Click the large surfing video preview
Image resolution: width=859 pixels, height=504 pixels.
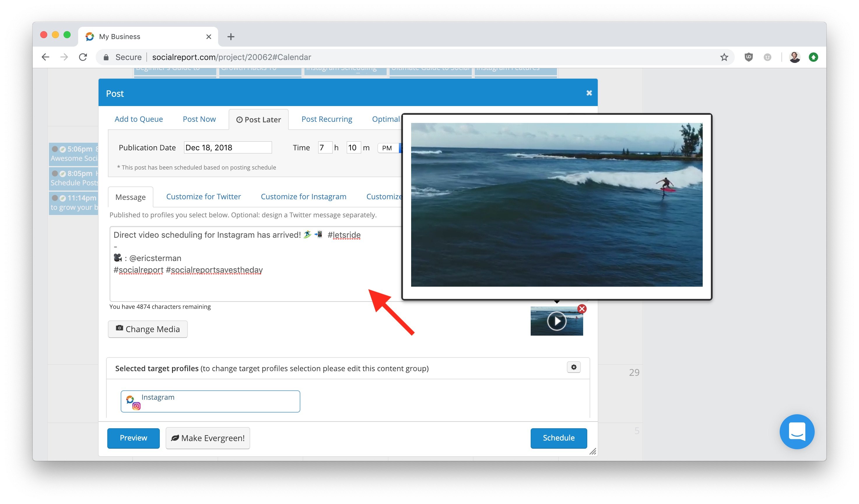pyautogui.click(x=557, y=205)
